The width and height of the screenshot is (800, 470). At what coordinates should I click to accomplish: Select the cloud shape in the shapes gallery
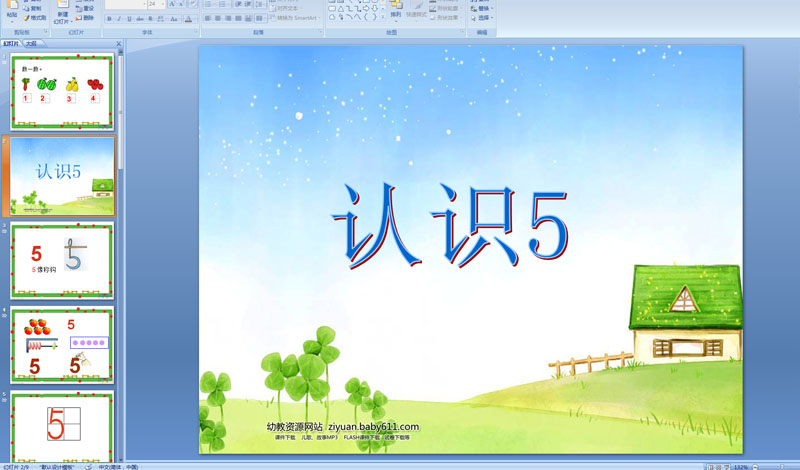[x=332, y=17]
